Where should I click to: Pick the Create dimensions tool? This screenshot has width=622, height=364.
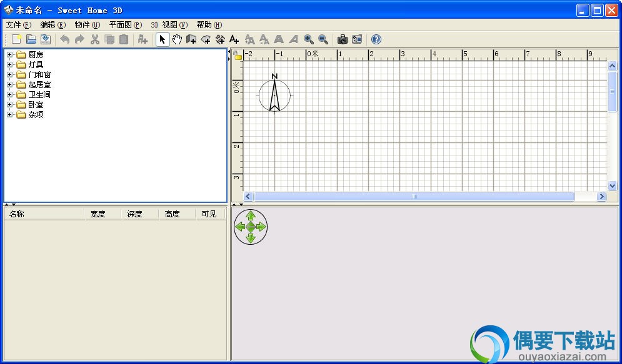point(220,39)
